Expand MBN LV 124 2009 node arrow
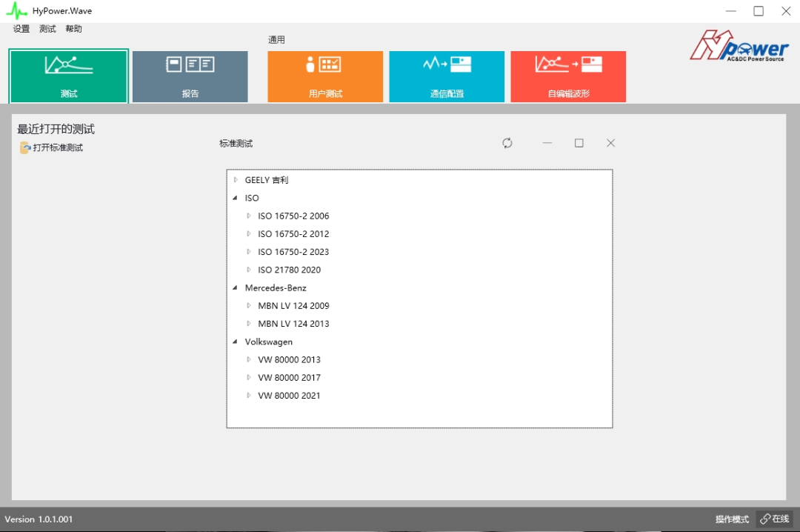The height and width of the screenshot is (532, 800). tap(249, 306)
